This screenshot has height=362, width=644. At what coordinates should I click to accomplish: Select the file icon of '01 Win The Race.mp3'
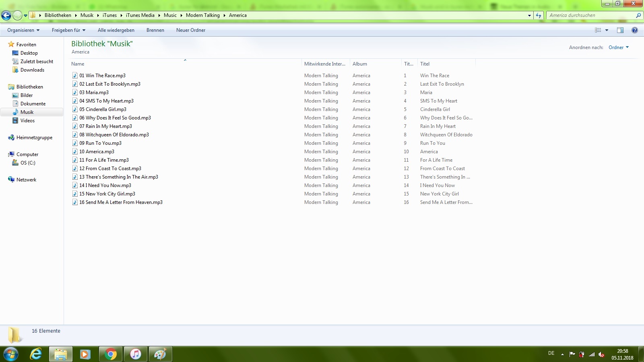click(x=75, y=76)
